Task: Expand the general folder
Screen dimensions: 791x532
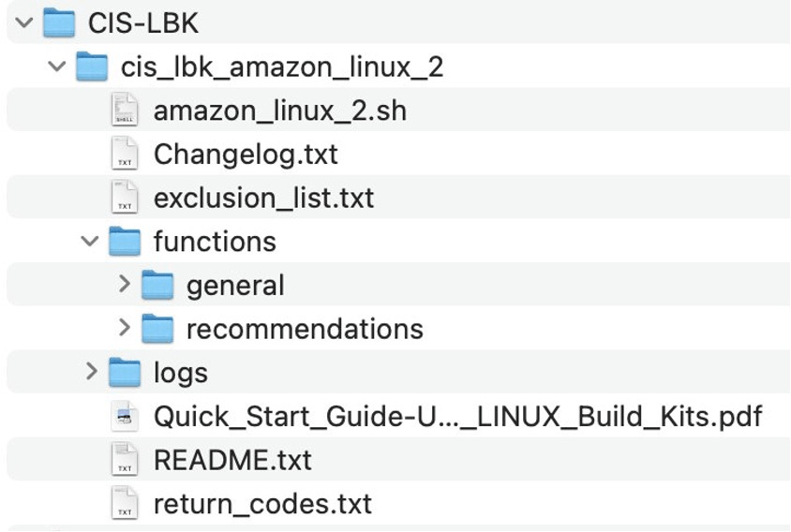Action: pyautogui.click(x=124, y=285)
